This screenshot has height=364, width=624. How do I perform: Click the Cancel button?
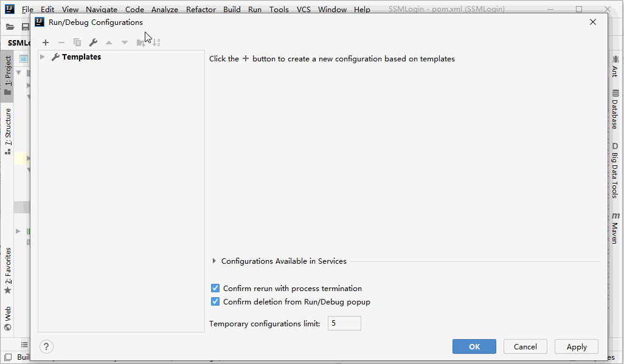point(525,346)
